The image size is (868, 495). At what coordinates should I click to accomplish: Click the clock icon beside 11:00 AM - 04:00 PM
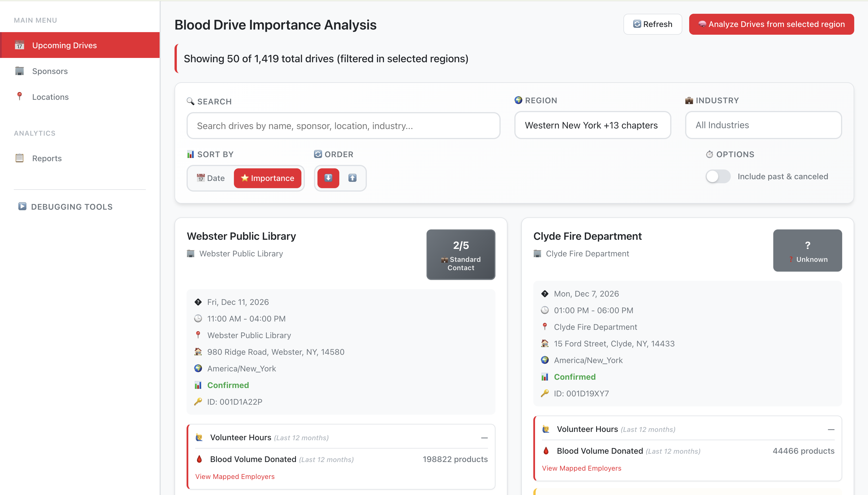click(198, 319)
